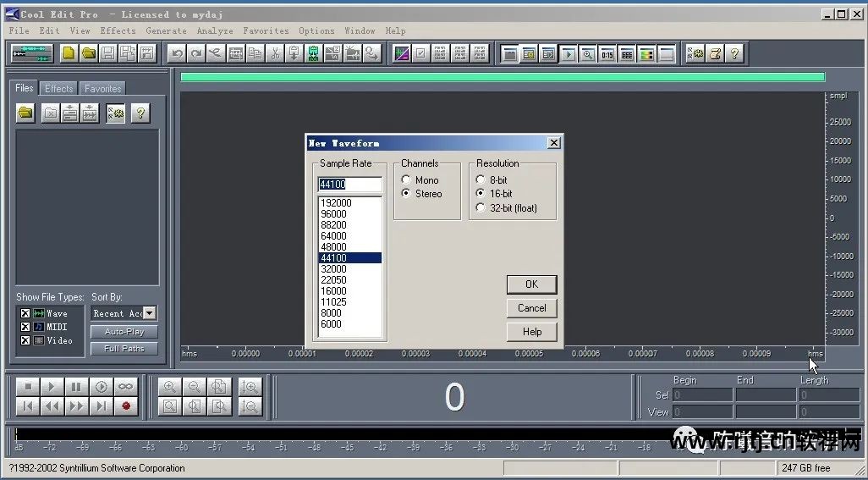Select 48000 in sample rate list
Image resolution: width=868 pixels, height=480 pixels.
point(350,247)
